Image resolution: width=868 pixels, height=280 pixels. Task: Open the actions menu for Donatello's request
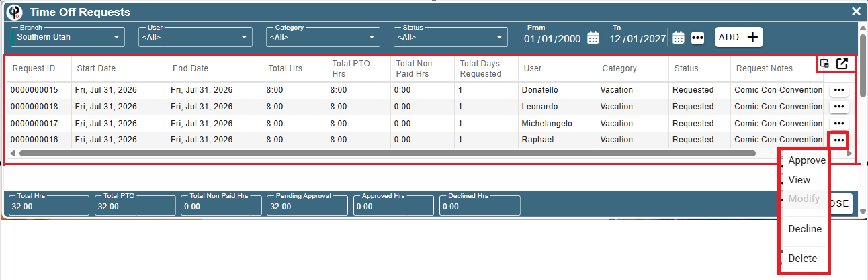tap(838, 89)
